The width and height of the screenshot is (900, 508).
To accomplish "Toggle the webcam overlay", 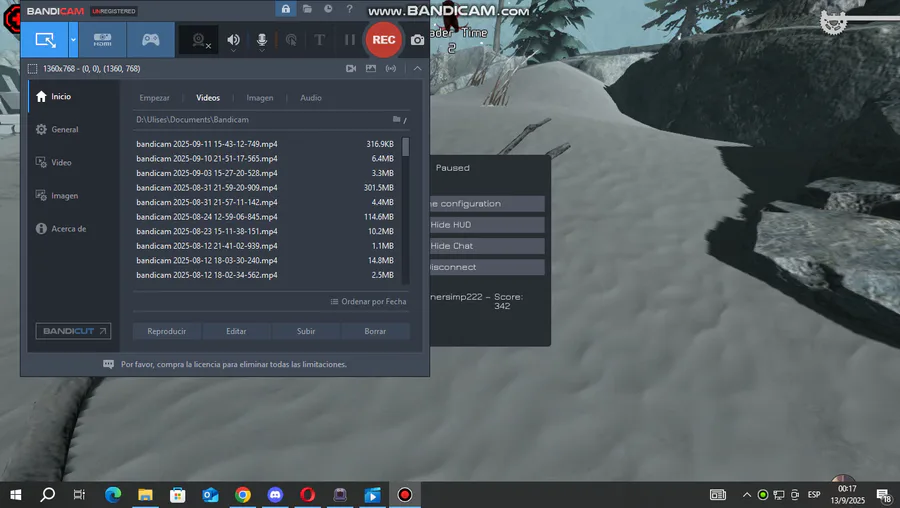I will (199, 40).
